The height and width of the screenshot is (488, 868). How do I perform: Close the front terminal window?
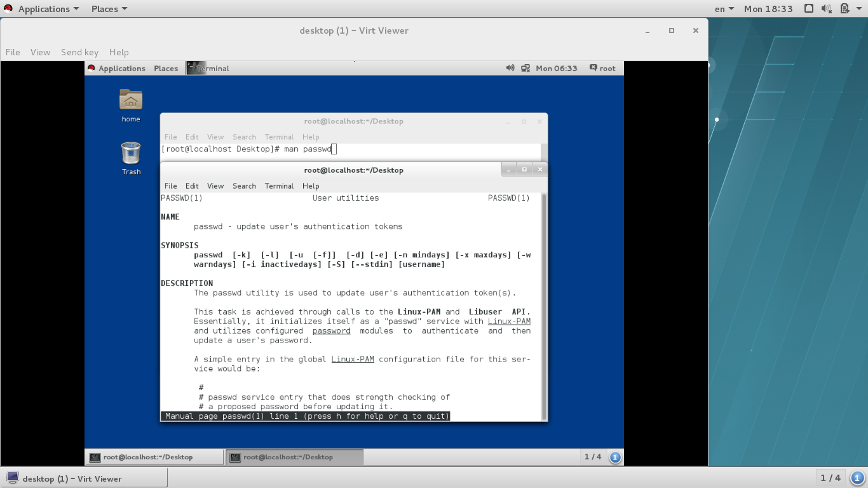pos(539,169)
